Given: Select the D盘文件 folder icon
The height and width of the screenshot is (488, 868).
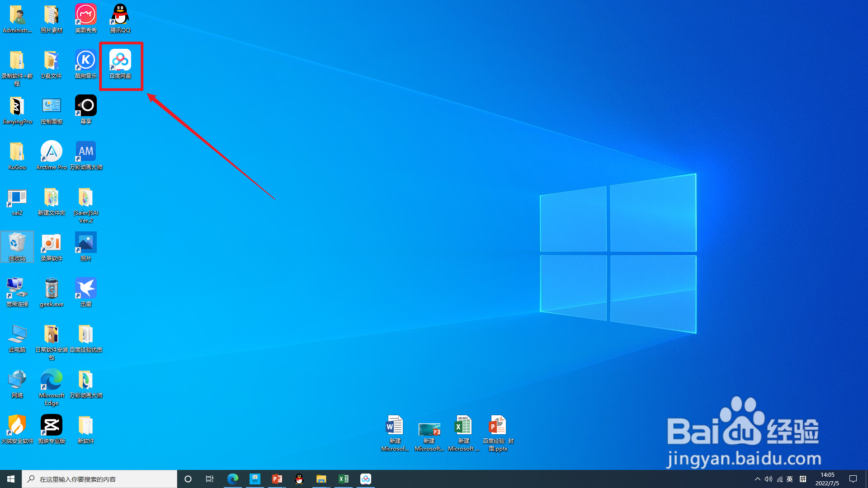Looking at the screenshot, I should (52, 64).
